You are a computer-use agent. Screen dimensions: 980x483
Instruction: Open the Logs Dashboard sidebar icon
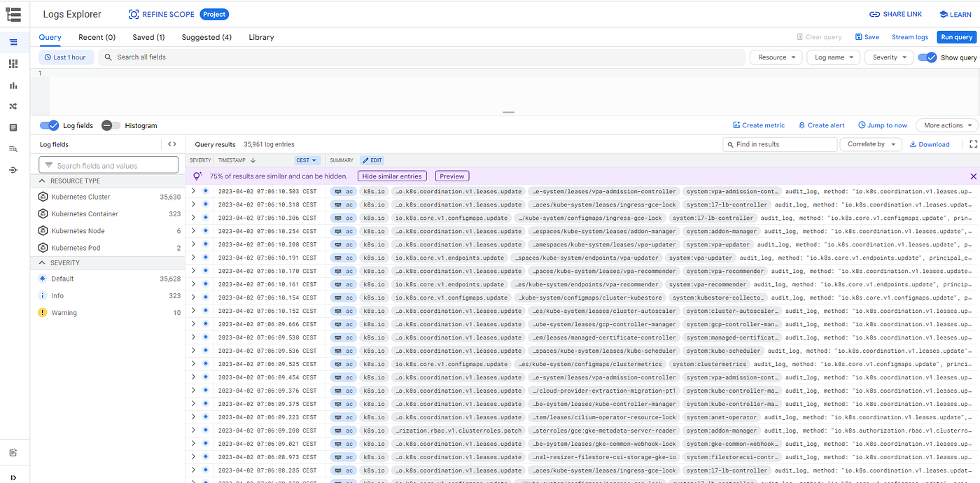point(13,64)
